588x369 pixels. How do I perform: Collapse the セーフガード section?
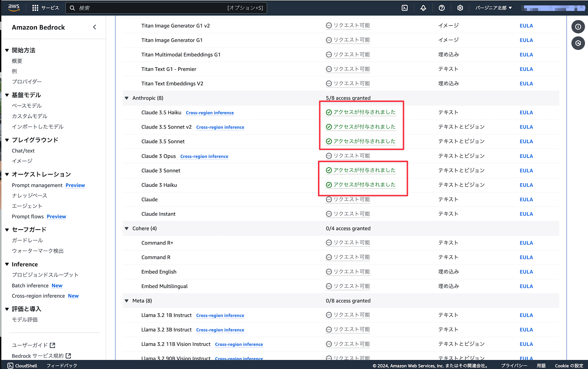(x=7, y=230)
